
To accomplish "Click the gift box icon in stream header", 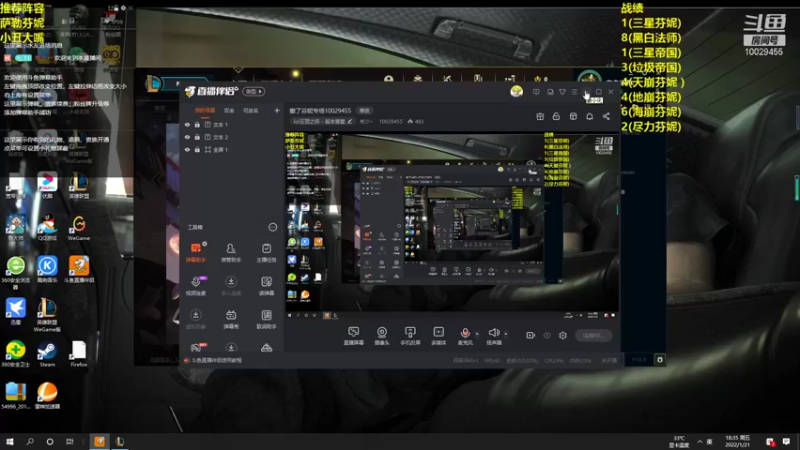I will [x=540, y=116].
